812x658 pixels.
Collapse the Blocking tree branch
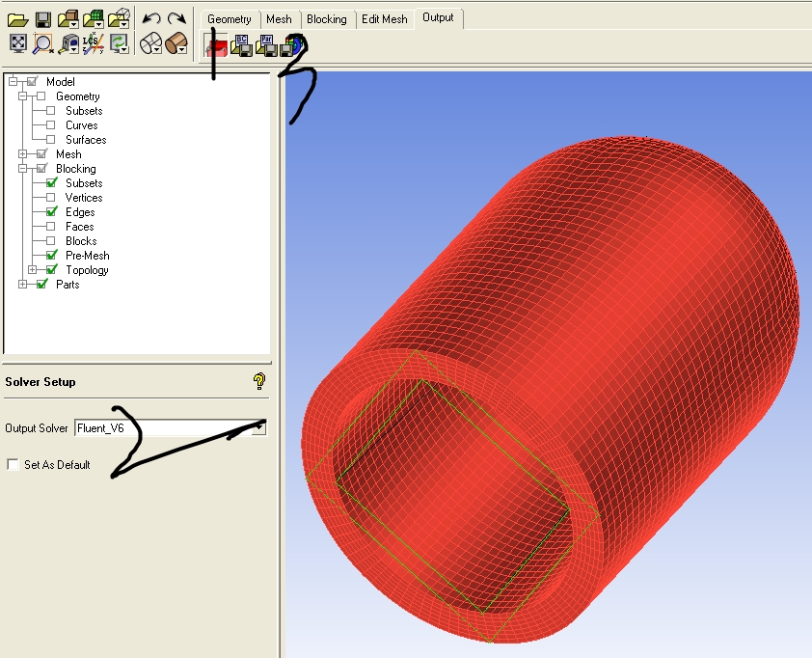click(22, 169)
